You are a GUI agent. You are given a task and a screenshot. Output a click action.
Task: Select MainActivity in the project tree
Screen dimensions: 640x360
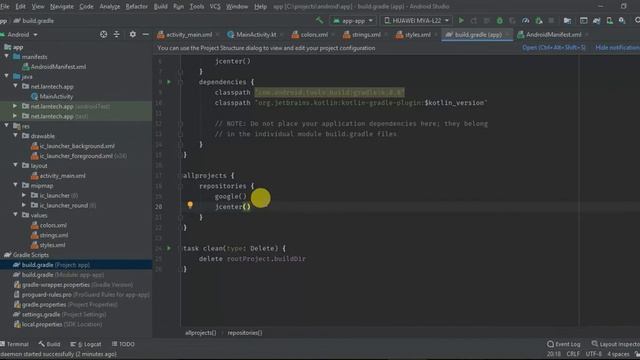click(x=52, y=96)
